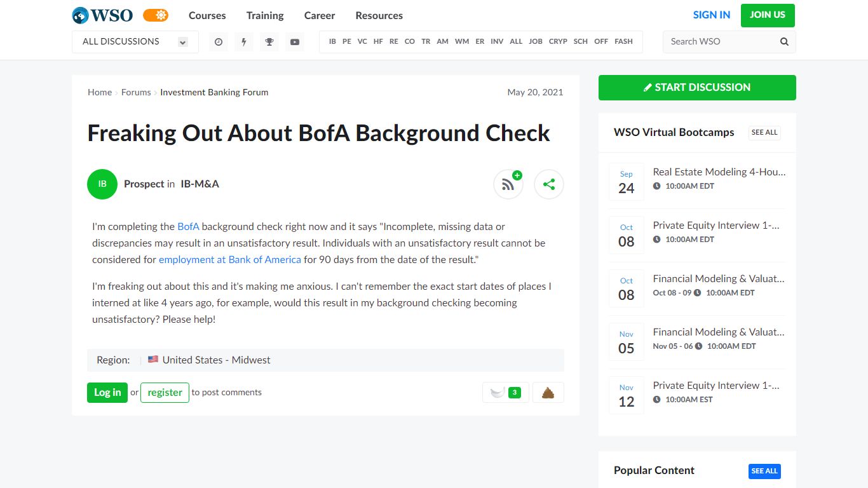Screen dimensions: 868x488
Task: Click the RSS subscribe icon
Action: pyautogui.click(x=508, y=184)
